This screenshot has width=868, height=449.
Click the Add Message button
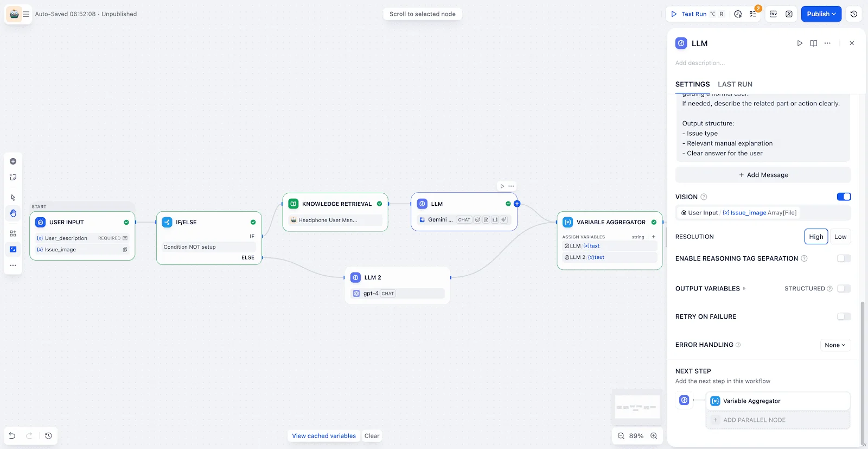click(763, 175)
